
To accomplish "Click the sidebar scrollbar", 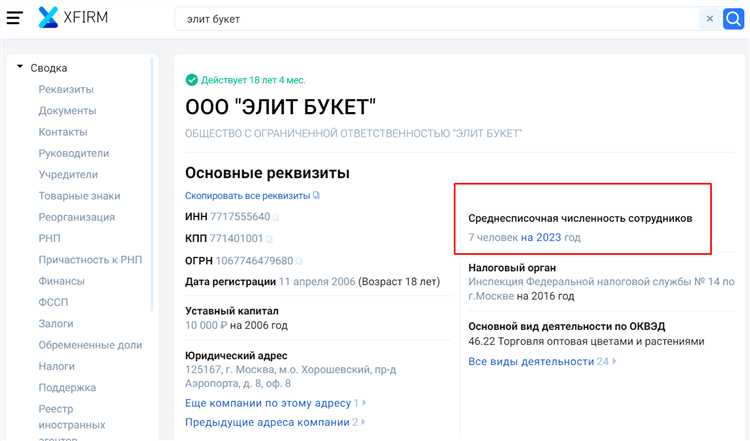I will point(152,184).
